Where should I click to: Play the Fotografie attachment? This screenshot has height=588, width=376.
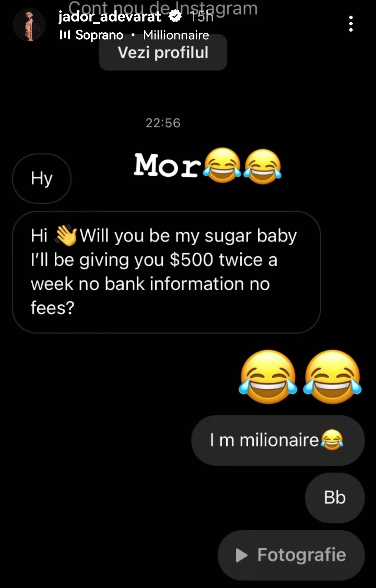pyautogui.click(x=291, y=555)
